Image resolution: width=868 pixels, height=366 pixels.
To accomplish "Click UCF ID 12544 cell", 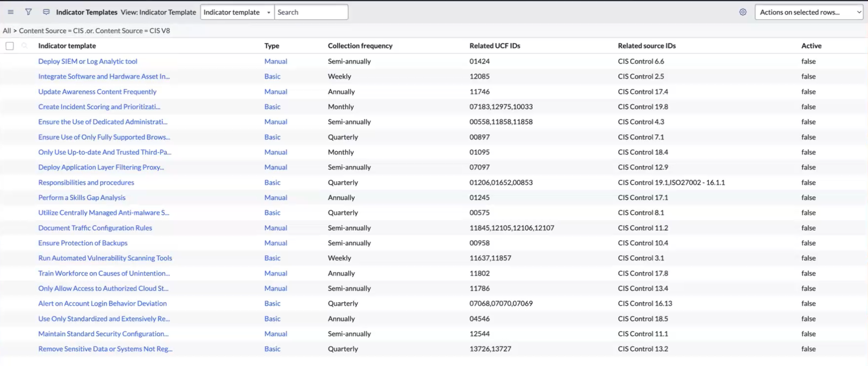I will [480, 334].
